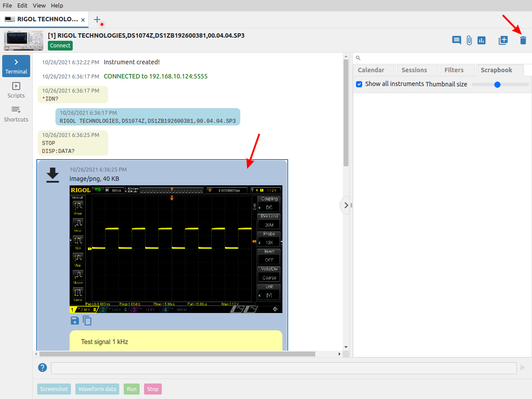The image size is (532, 399).
Task: Add a chart using the chart icon
Action: click(x=481, y=40)
